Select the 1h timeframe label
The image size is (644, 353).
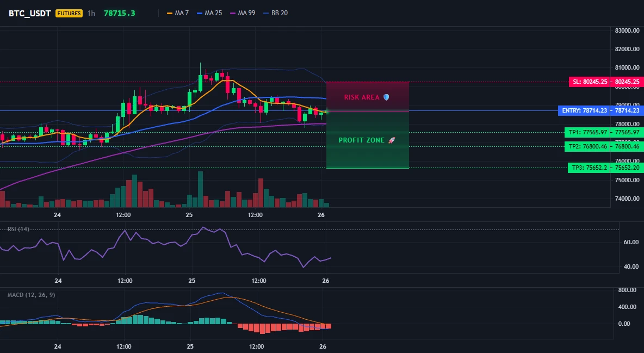tap(91, 13)
